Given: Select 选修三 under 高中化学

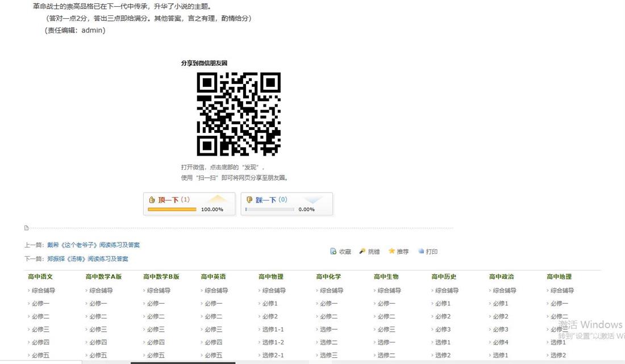Looking at the screenshot, I should click(x=328, y=355).
